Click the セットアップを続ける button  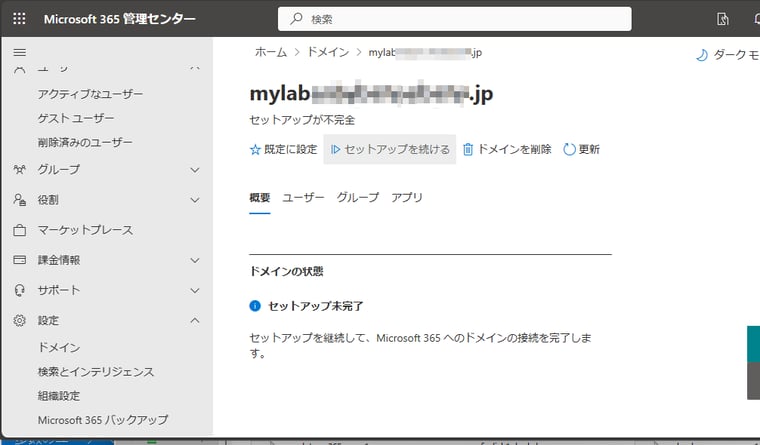pos(390,149)
